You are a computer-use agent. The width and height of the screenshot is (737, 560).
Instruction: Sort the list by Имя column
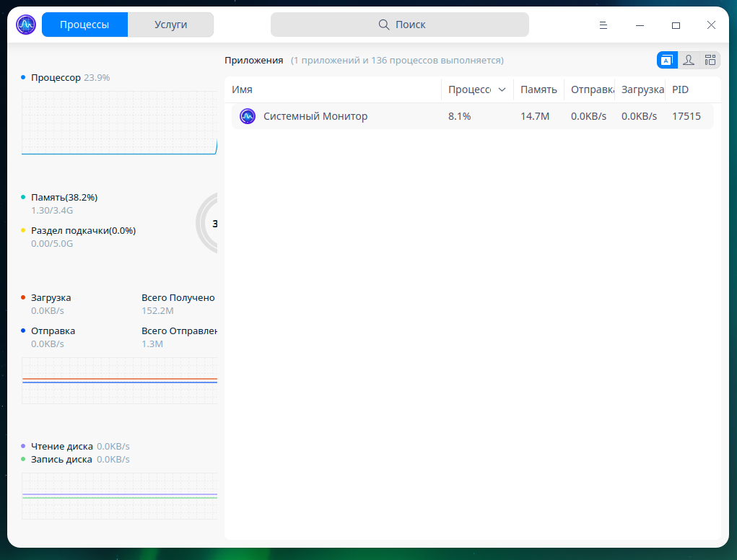pyautogui.click(x=332, y=90)
